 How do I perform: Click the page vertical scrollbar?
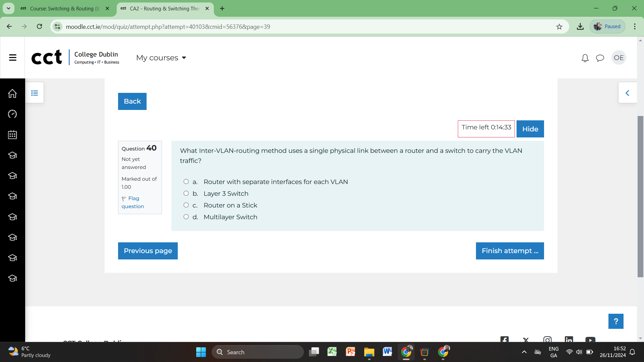coord(640,196)
